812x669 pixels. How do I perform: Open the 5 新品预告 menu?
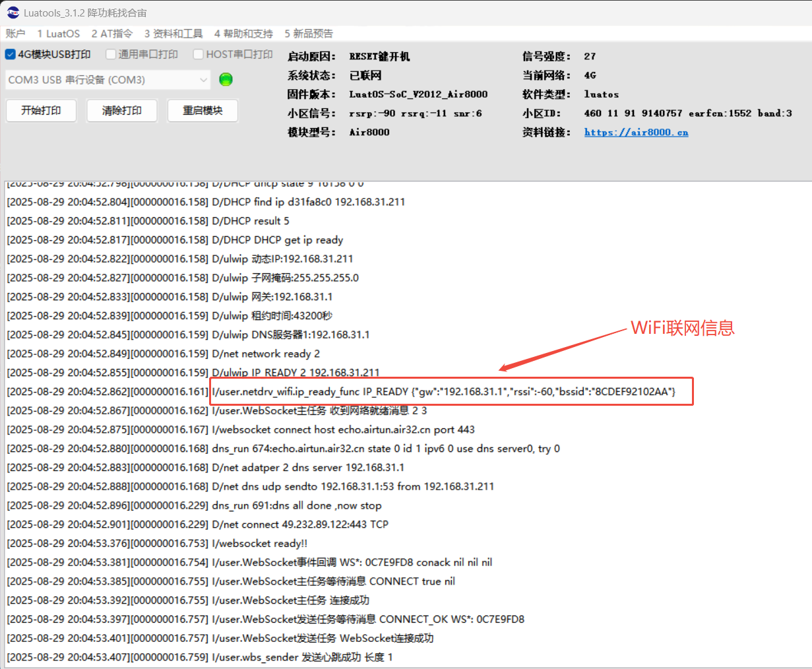point(309,34)
